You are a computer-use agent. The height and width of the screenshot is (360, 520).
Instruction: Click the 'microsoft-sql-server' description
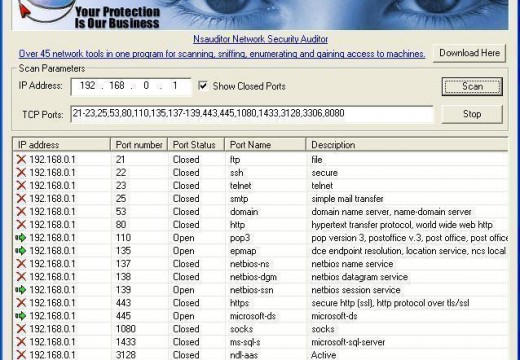[348, 342]
